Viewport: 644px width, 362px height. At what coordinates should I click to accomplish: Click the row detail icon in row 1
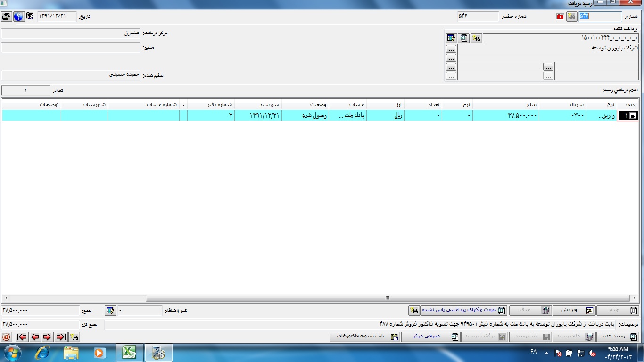pos(632,115)
